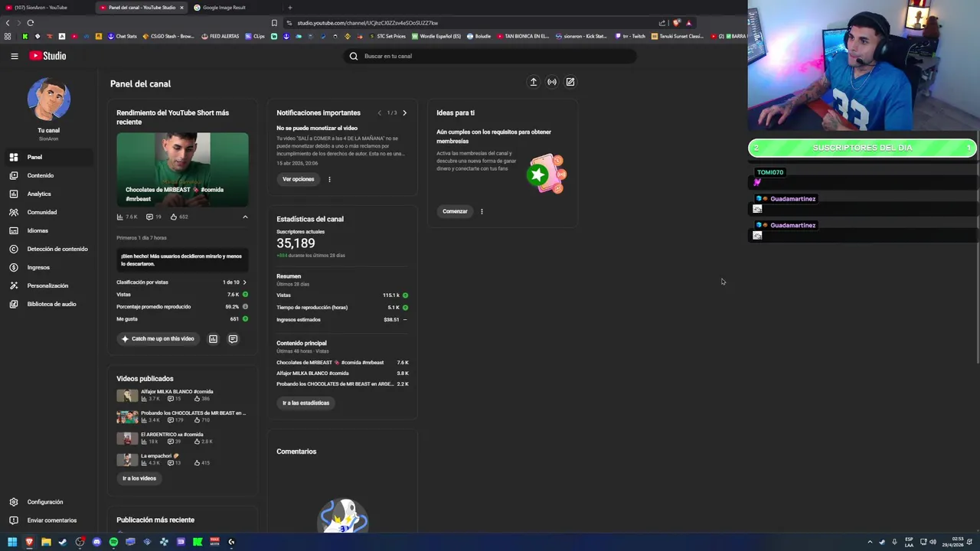Expand Clasificación por vistas 1 de 10 chevron
Screen dimensions: 980x551
(244, 282)
